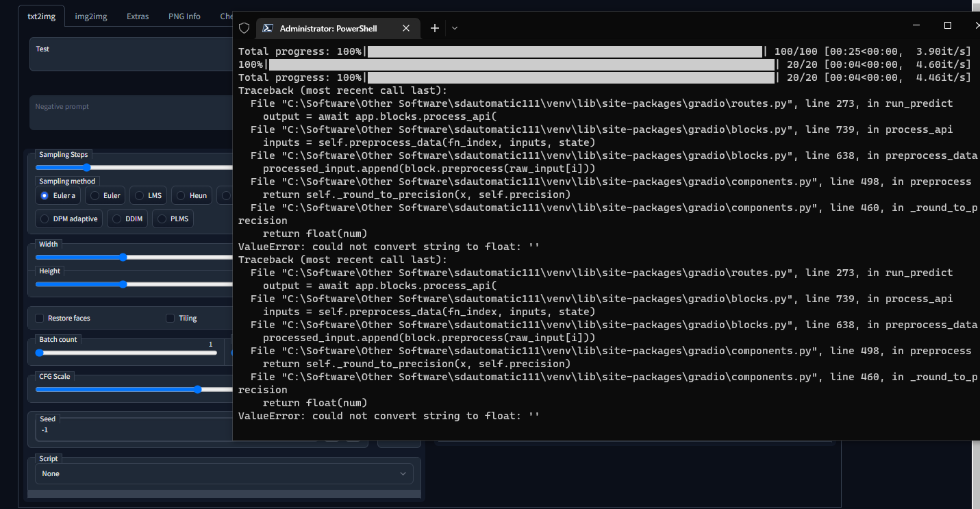Open the PNG Info tab
The image size is (980, 509).
coord(184,16)
